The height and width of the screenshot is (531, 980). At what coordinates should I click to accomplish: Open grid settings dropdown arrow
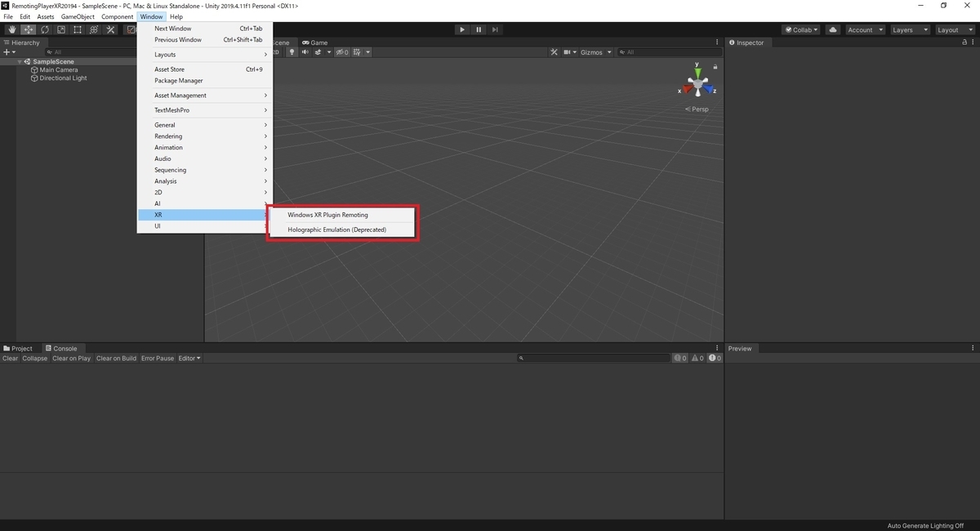[367, 52]
